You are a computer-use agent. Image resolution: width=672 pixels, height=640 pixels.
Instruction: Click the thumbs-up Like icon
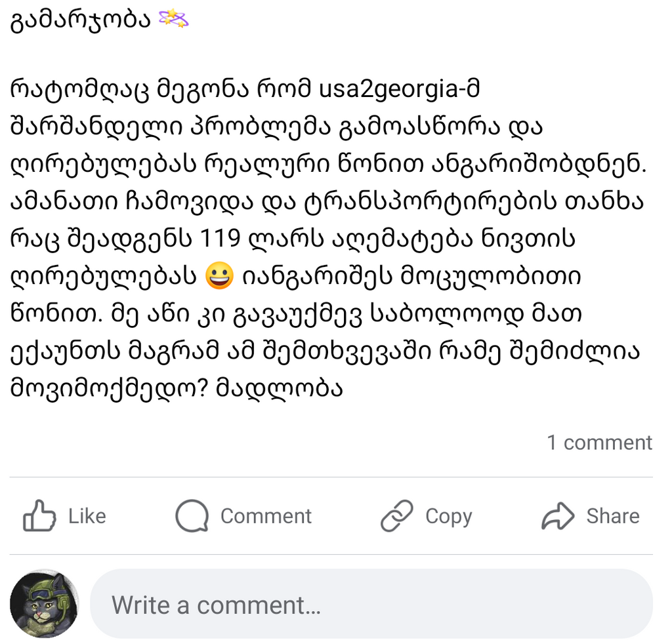click(x=41, y=516)
